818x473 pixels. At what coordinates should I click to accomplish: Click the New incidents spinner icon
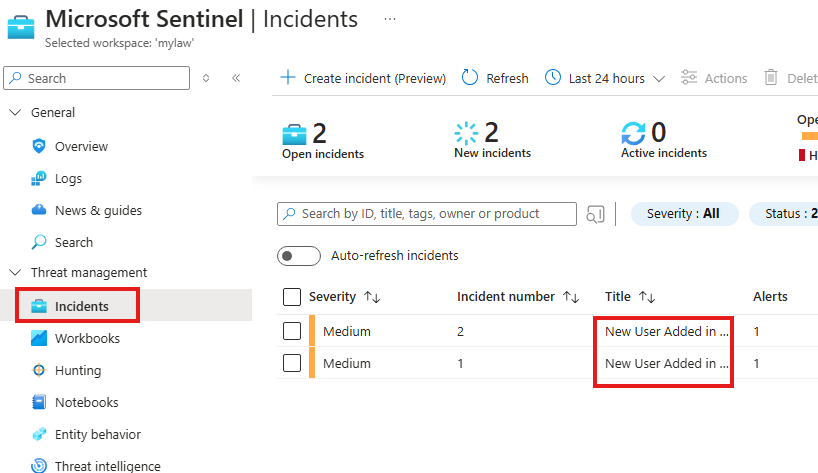466,133
